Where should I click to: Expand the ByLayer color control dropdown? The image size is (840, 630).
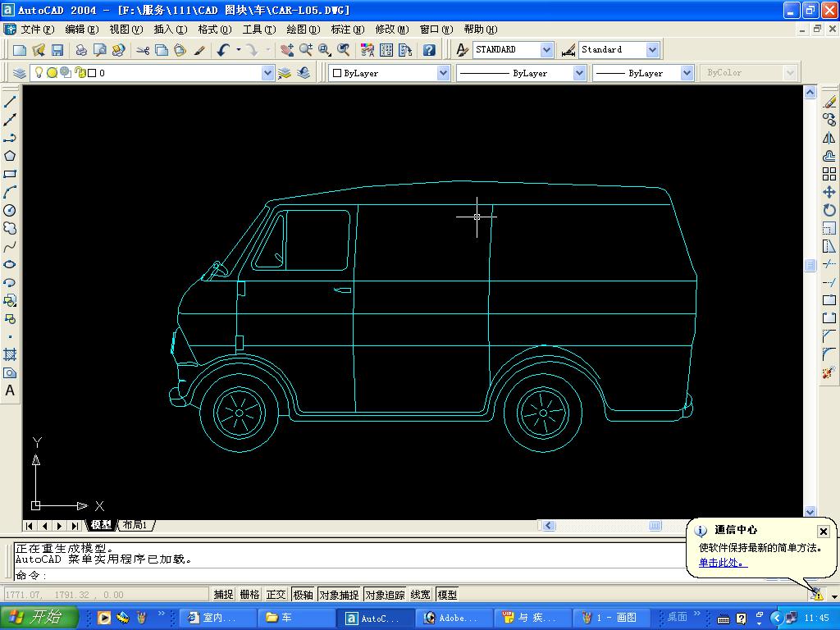click(x=443, y=73)
